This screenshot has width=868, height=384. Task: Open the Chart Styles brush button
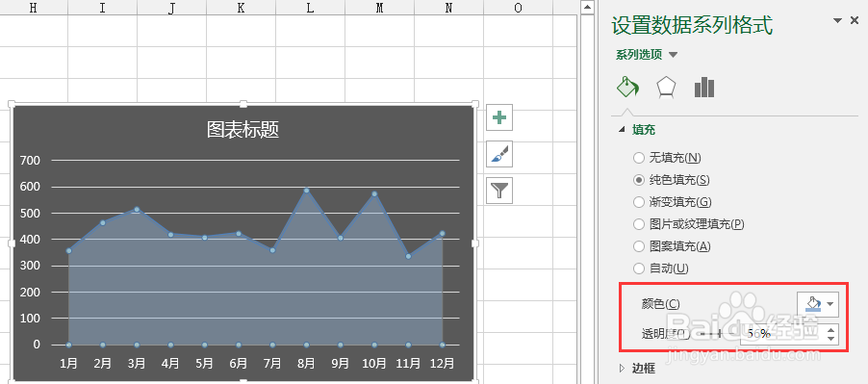499,154
